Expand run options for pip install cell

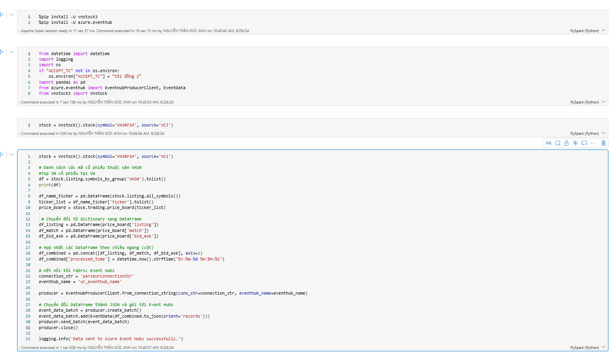click(12, 15)
